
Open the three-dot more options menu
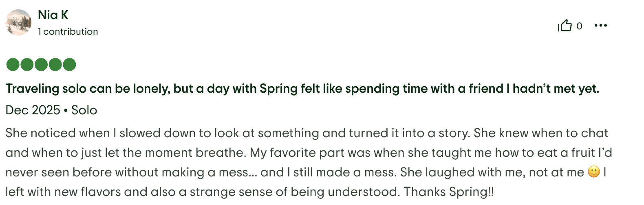600,26
